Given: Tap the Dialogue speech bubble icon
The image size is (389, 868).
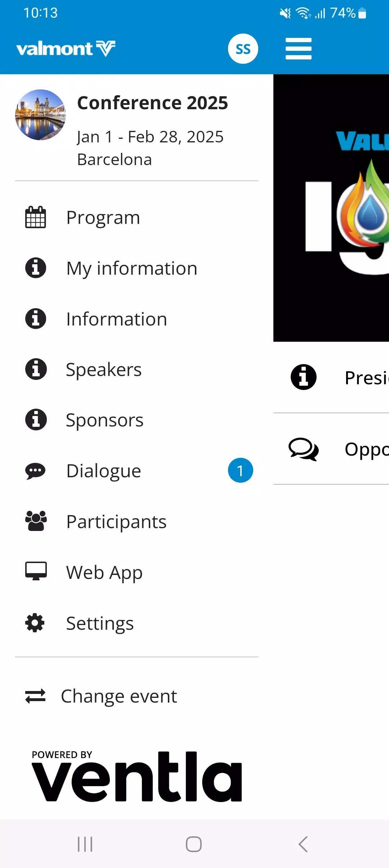Looking at the screenshot, I should 35,471.
